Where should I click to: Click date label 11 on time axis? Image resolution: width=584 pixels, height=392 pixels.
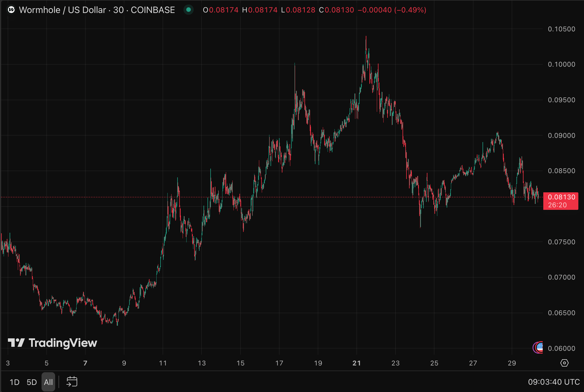coord(163,363)
